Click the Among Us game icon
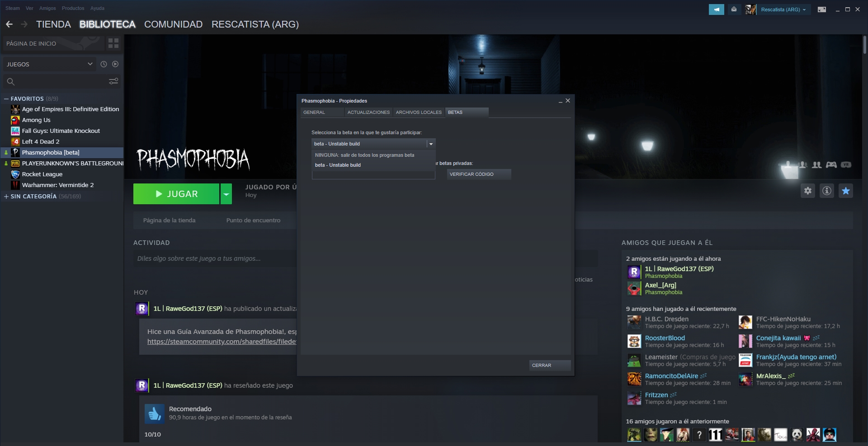The width and height of the screenshot is (868, 446). [x=15, y=120]
